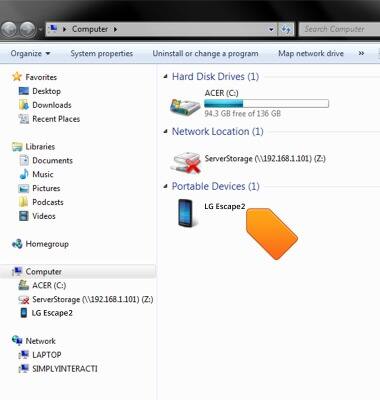Open Podcasts library
This screenshot has height=400, width=380.
(x=48, y=202)
